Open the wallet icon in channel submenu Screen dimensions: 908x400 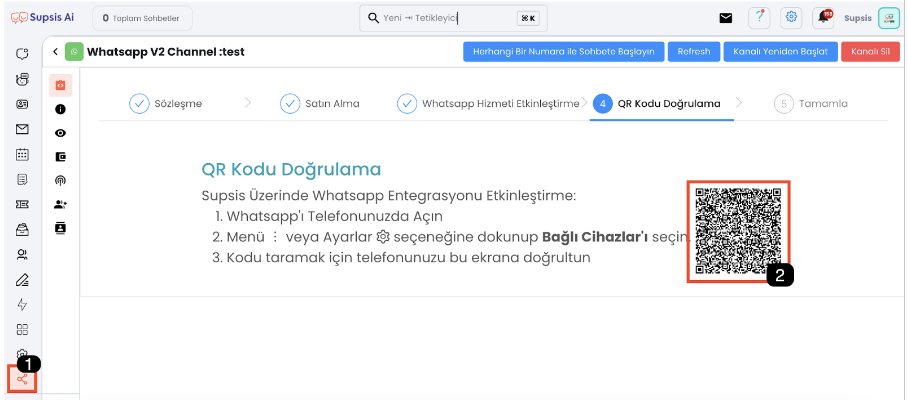pos(60,156)
